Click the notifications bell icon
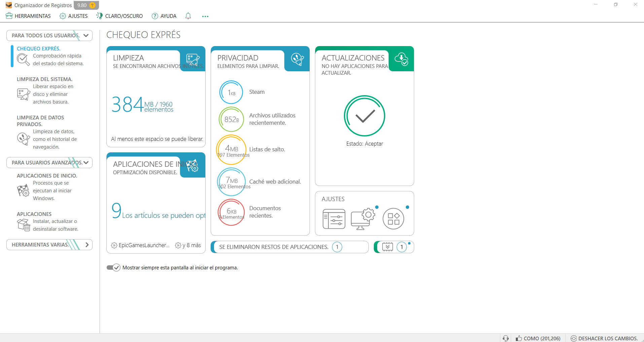 tap(188, 16)
